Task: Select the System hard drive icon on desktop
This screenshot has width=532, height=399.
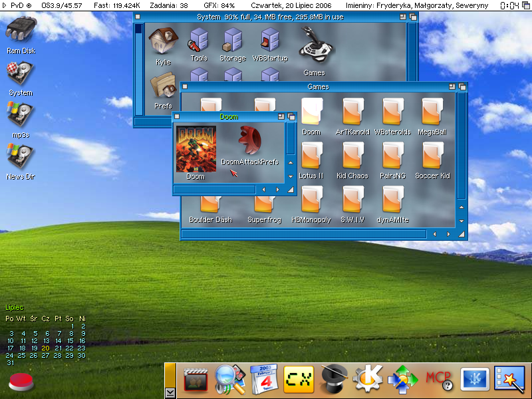Action: [21, 73]
